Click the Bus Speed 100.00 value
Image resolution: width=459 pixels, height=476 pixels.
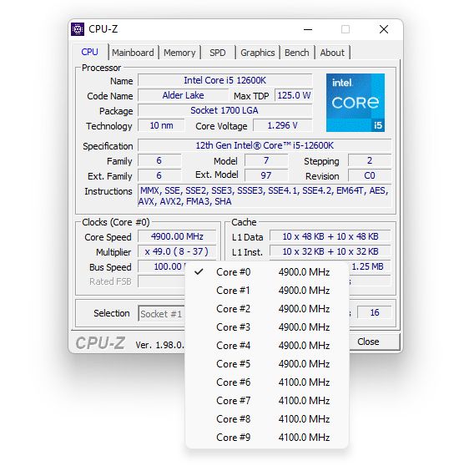(162, 266)
